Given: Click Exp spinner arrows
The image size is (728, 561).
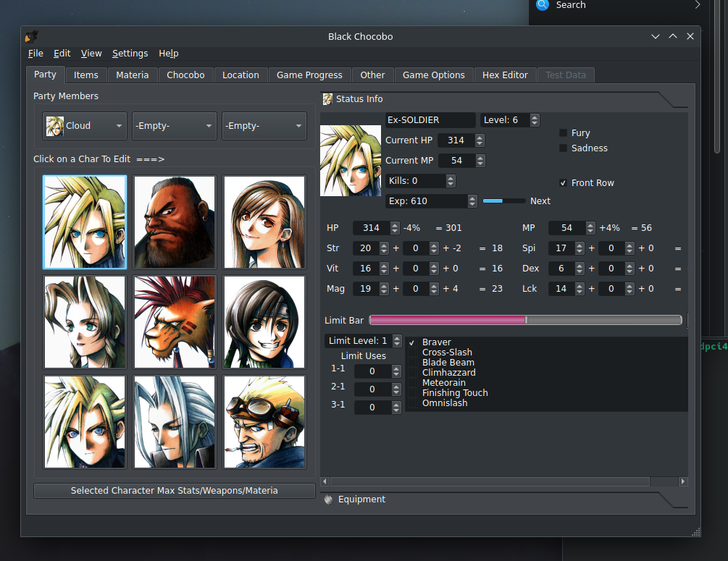Looking at the screenshot, I should pyautogui.click(x=472, y=201).
